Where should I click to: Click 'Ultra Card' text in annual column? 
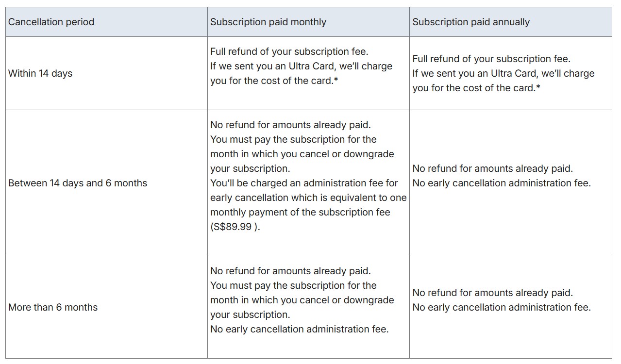(513, 73)
